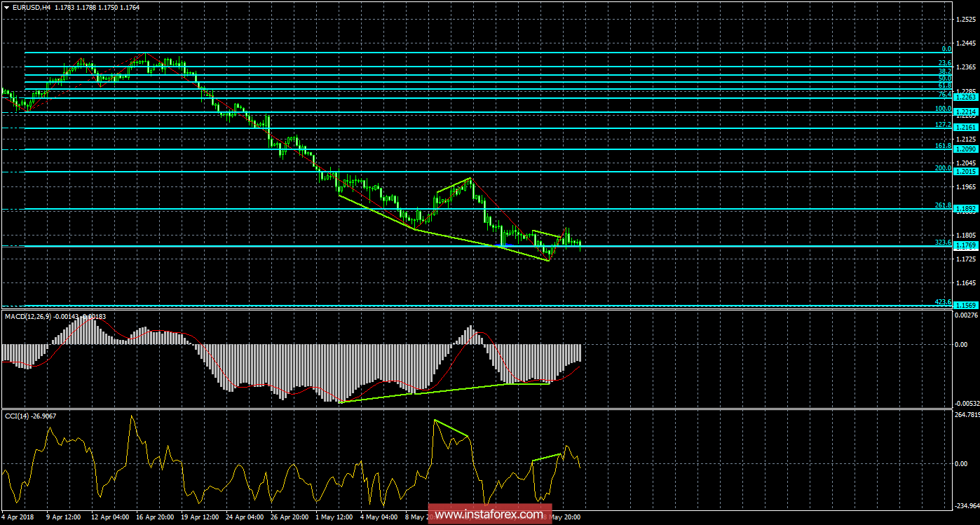The image size is (980, 525).
Task: Click the 1.2161 price tag
Action: tap(965, 128)
